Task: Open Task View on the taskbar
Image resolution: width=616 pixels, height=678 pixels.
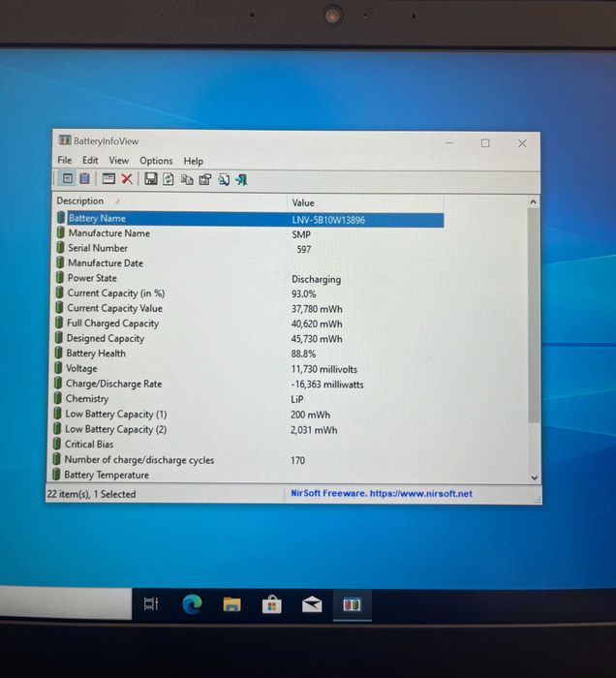Action: click(x=151, y=603)
